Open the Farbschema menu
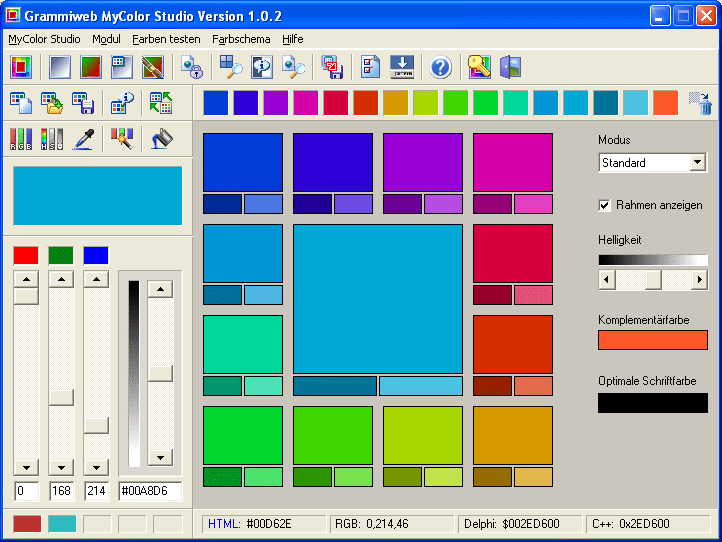The image size is (722, 542). 241,39
